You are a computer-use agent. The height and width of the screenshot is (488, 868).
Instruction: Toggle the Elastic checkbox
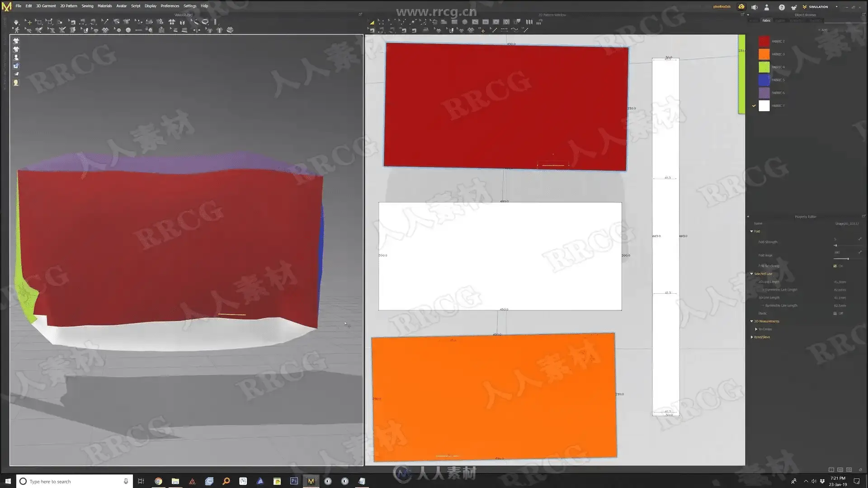[835, 313]
